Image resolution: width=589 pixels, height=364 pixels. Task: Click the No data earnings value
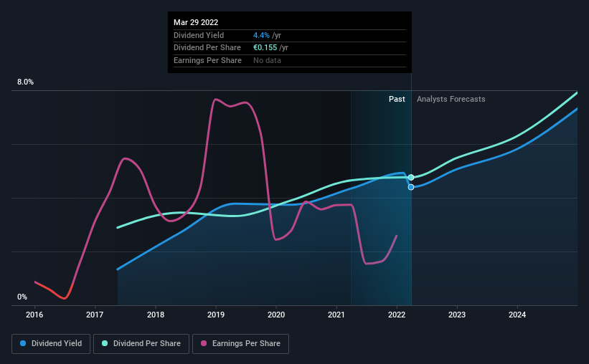click(x=267, y=60)
